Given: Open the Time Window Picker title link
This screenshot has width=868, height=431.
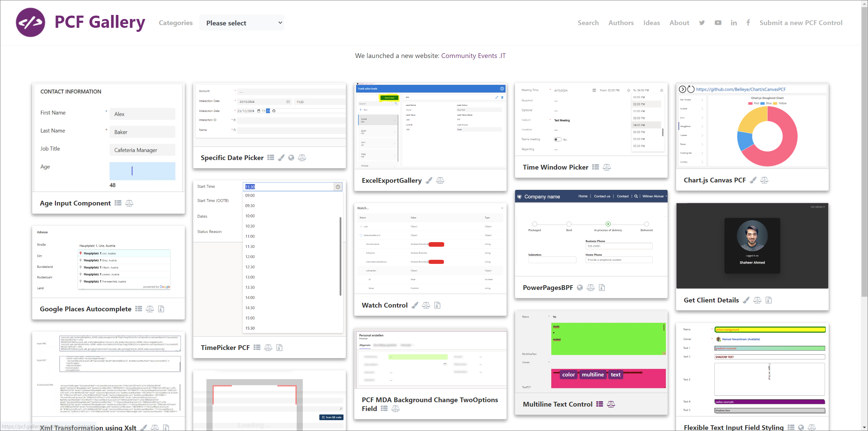Looking at the screenshot, I should click(555, 167).
